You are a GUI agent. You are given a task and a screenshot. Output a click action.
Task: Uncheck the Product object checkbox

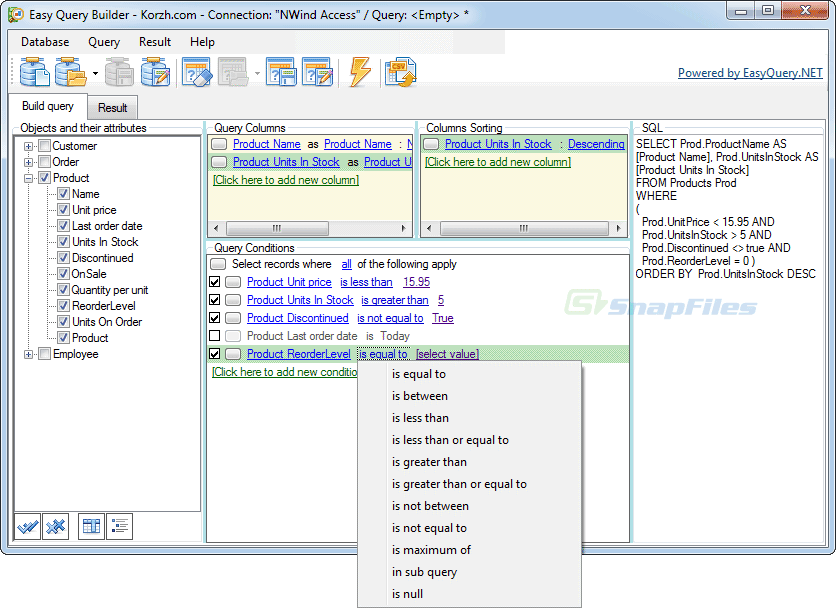tap(45, 178)
